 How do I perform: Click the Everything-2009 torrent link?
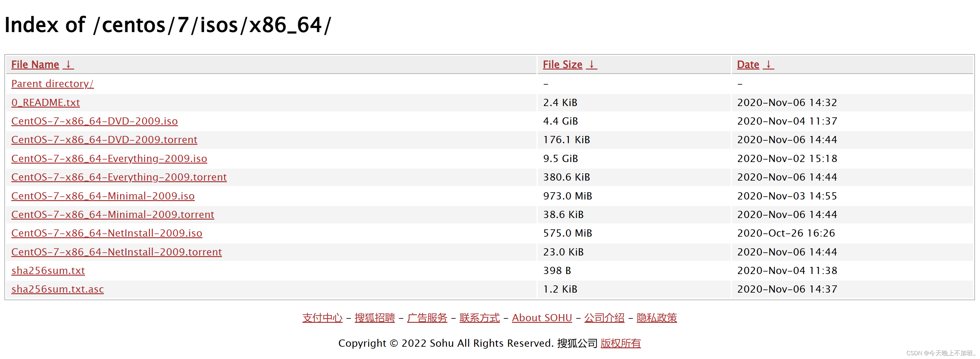[x=119, y=177]
